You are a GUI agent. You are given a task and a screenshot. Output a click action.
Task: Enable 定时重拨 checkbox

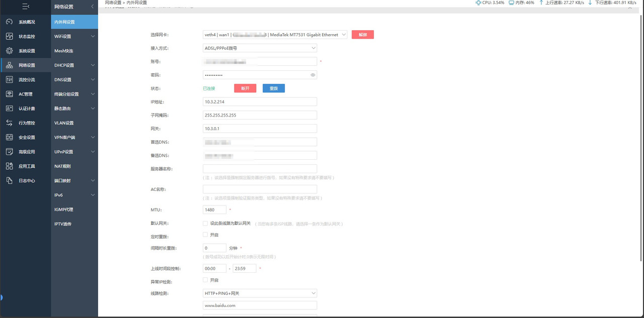pyautogui.click(x=205, y=235)
